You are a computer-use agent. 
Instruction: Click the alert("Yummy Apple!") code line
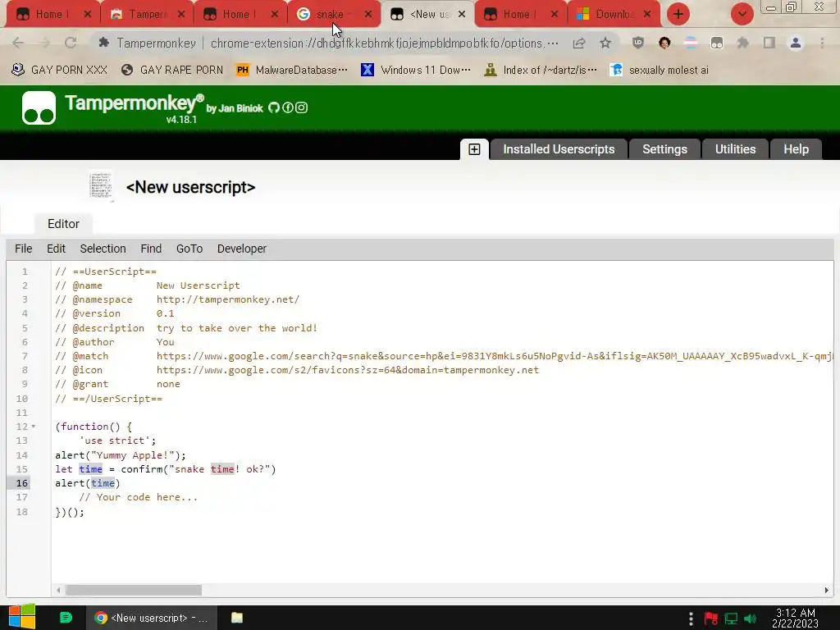(x=121, y=455)
